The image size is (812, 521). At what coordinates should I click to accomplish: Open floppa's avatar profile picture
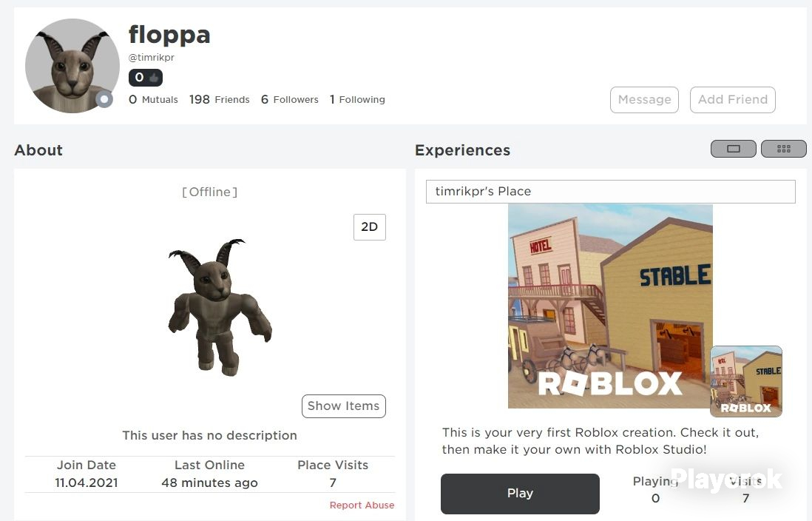click(x=72, y=66)
